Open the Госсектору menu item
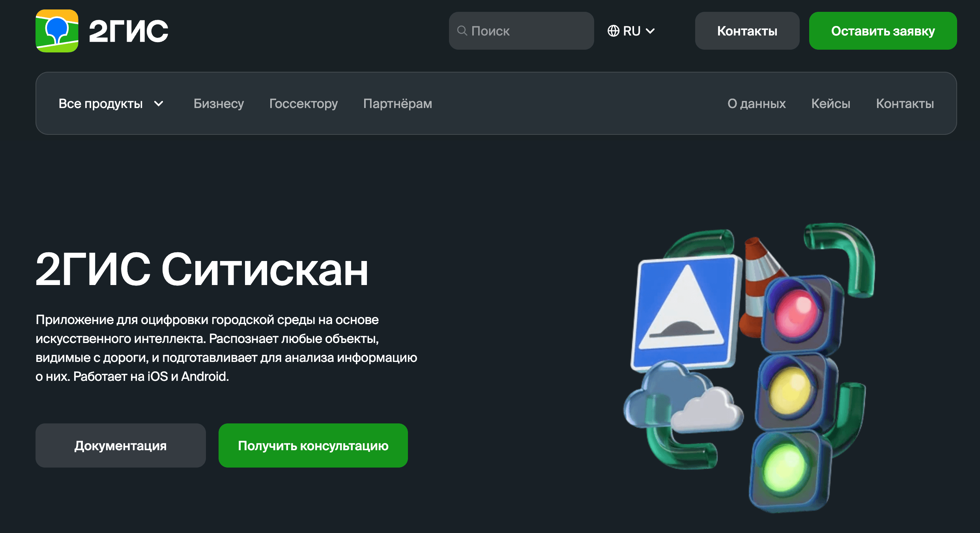Screen dimensions: 980x533 pyautogui.click(x=303, y=103)
